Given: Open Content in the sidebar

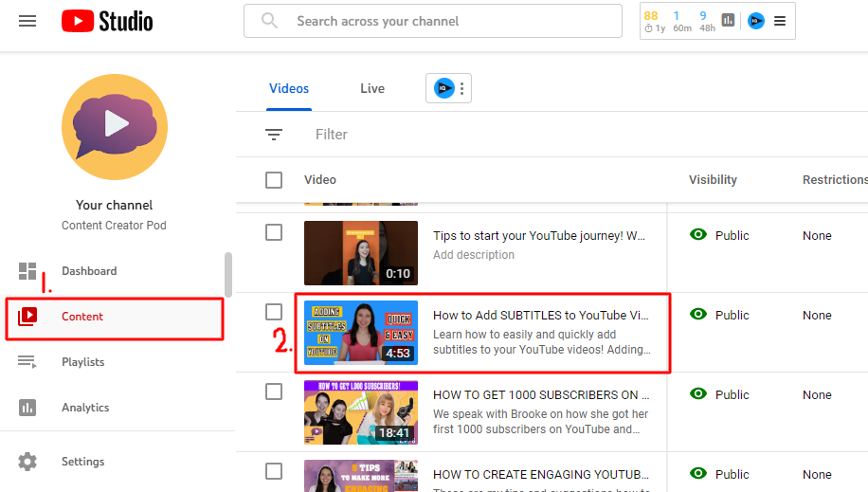Looking at the screenshot, I should click(x=114, y=317).
